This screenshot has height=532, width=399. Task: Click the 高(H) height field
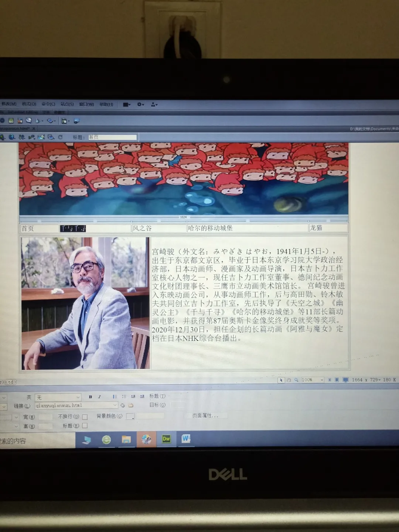pyautogui.click(x=46, y=426)
